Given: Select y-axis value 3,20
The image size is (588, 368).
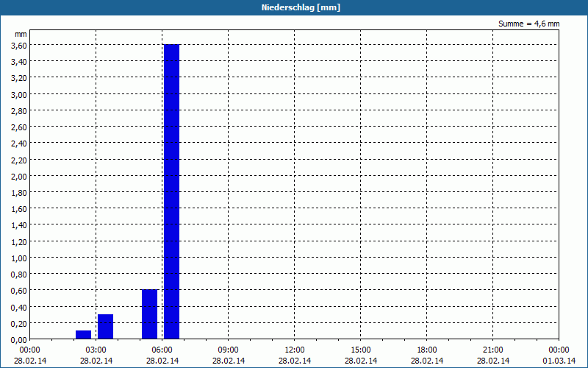Looking at the screenshot, I should coord(19,78).
